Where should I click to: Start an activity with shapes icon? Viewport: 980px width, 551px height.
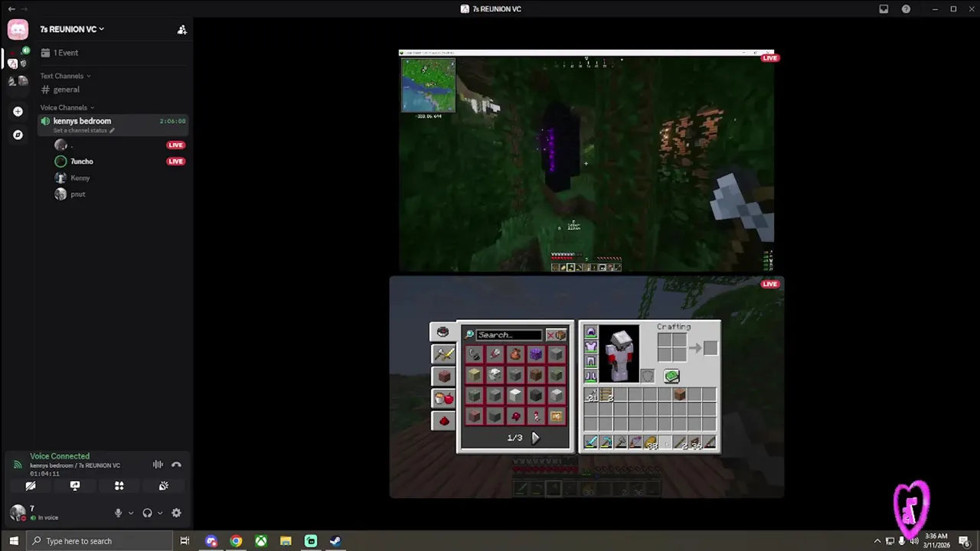(x=119, y=486)
